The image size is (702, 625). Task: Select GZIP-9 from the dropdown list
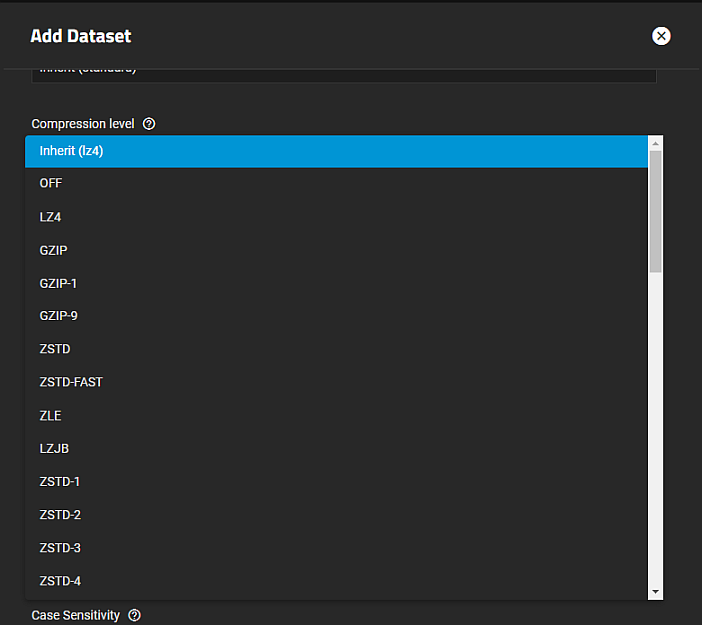coord(336,316)
